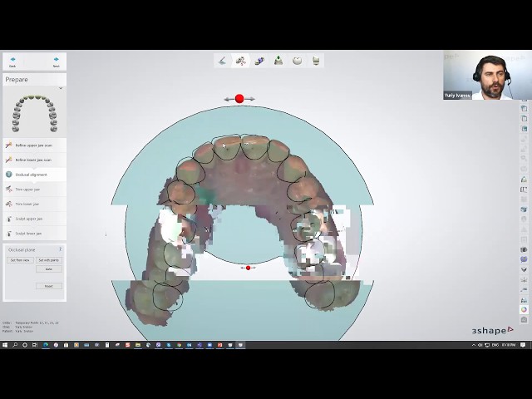This screenshot has height=399, width=532.
Task: Open Trim lower jaw step
Action: point(35,204)
